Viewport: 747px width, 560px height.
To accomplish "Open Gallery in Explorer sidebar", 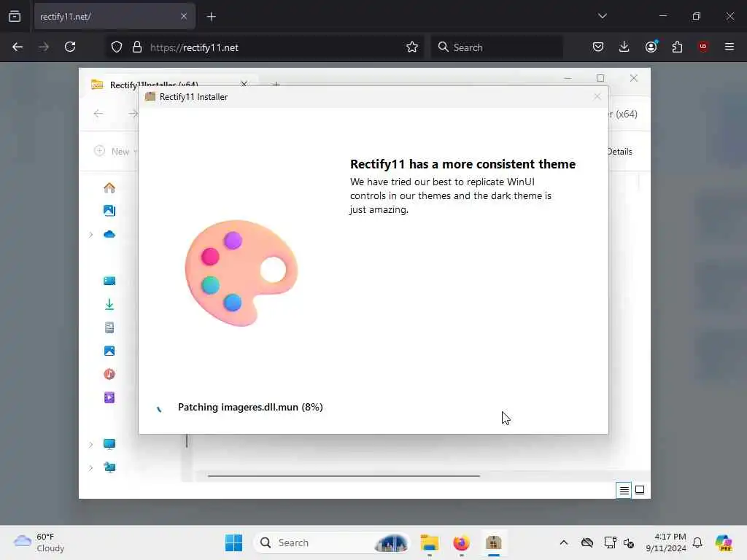I will [109, 211].
